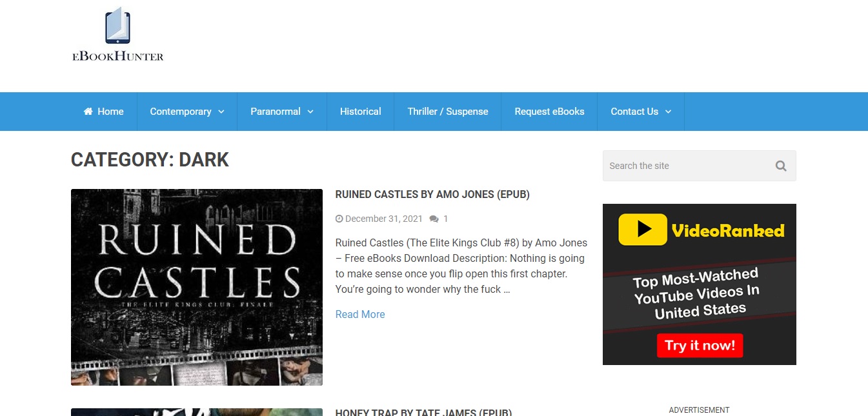Click the eBookHunter logo
The image size is (868, 416).
[117, 35]
